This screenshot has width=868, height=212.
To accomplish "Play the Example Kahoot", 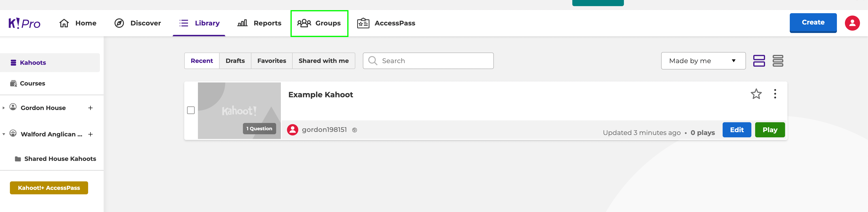I will click(770, 130).
